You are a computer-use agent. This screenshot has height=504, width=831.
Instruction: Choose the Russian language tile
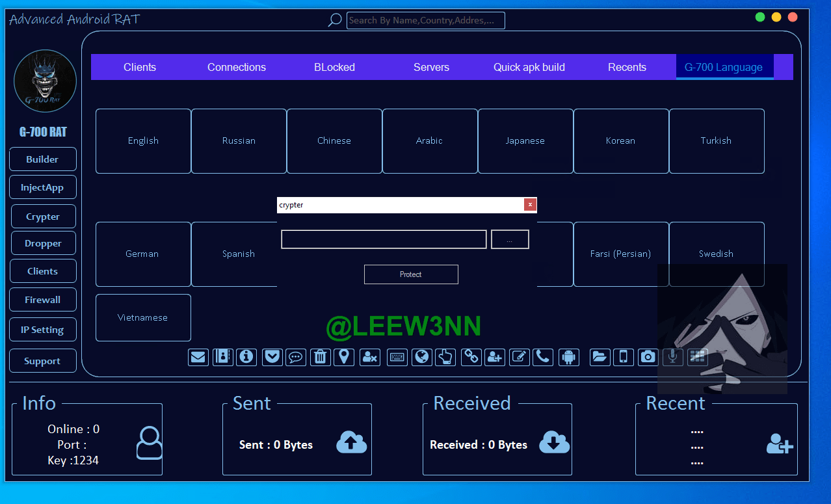click(239, 140)
